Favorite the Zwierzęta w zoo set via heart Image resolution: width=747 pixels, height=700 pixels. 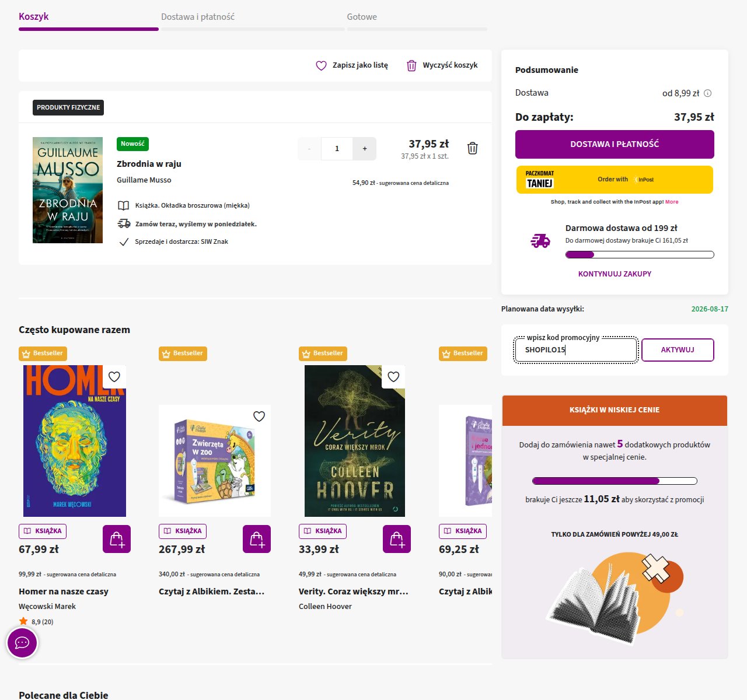tap(259, 416)
